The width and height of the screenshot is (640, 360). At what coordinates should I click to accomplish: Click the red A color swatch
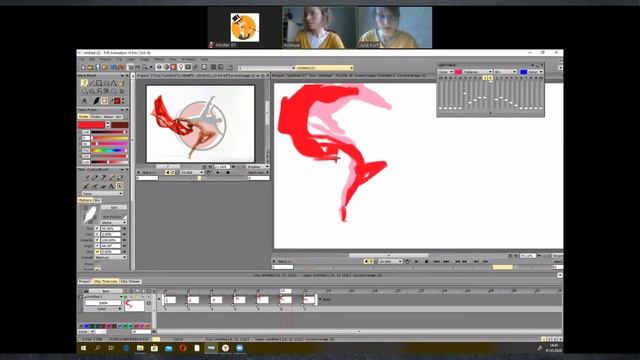point(91,124)
